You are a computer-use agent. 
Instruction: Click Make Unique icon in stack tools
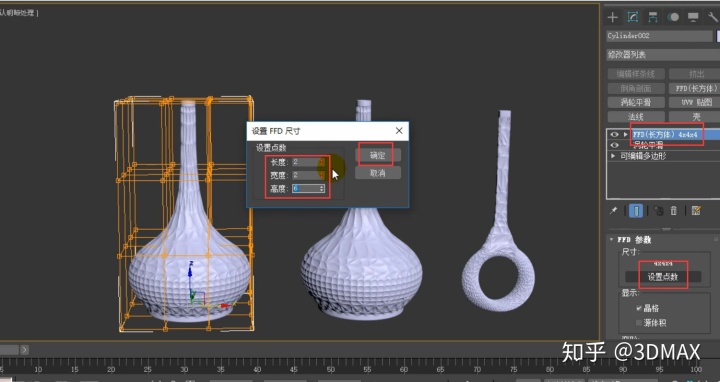tap(658, 211)
